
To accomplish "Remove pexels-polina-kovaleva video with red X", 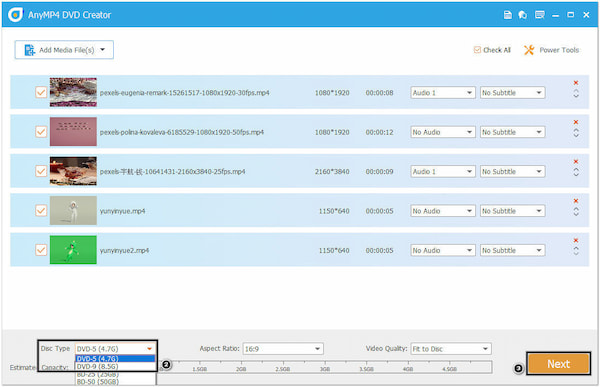I will [576, 122].
